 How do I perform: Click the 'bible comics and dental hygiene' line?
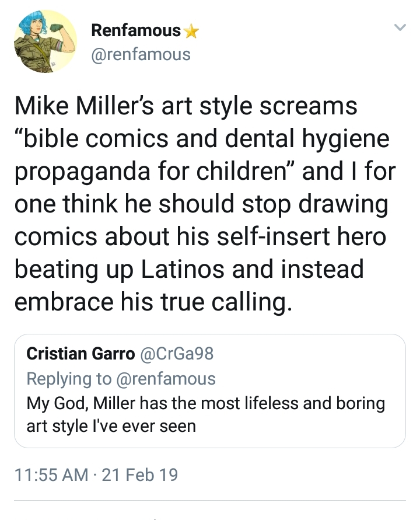pos(202,139)
